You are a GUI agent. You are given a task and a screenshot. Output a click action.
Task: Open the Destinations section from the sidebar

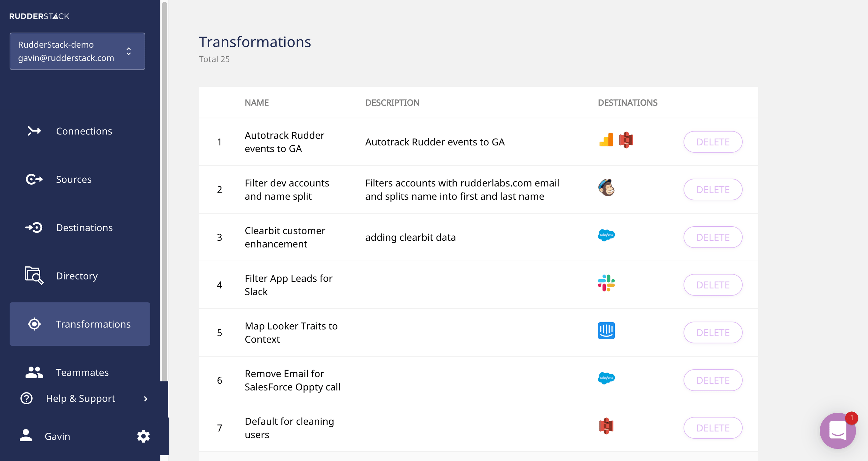pyautogui.click(x=84, y=227)
